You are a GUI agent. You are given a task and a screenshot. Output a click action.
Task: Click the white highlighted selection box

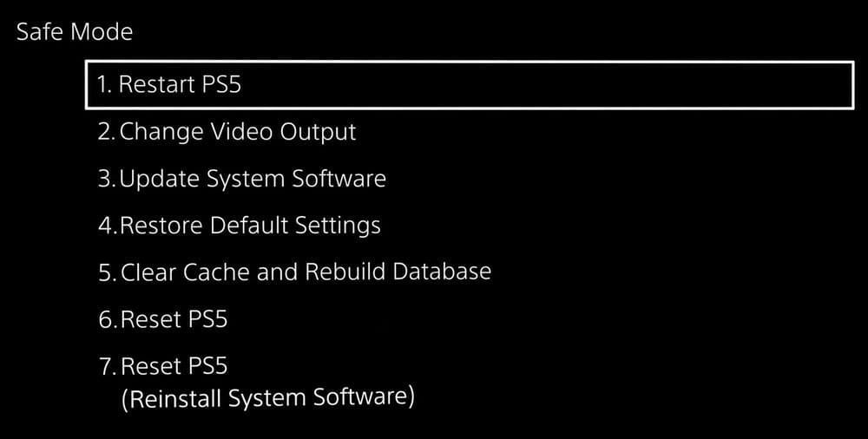pyautogui.click(x=470, y=85)
